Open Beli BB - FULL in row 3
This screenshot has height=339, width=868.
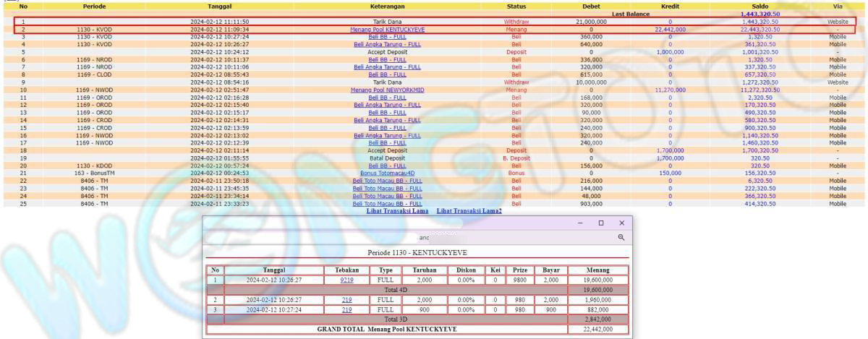click(387, 37)
